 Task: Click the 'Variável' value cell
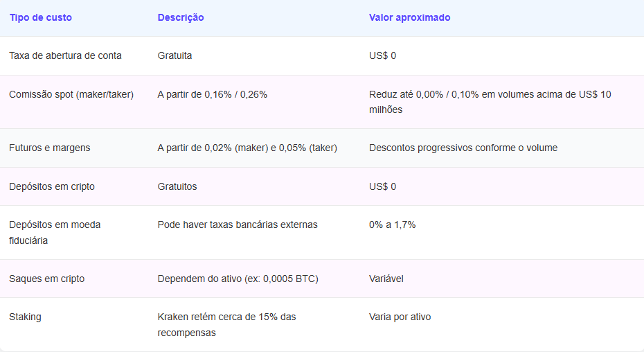(386, 279)
